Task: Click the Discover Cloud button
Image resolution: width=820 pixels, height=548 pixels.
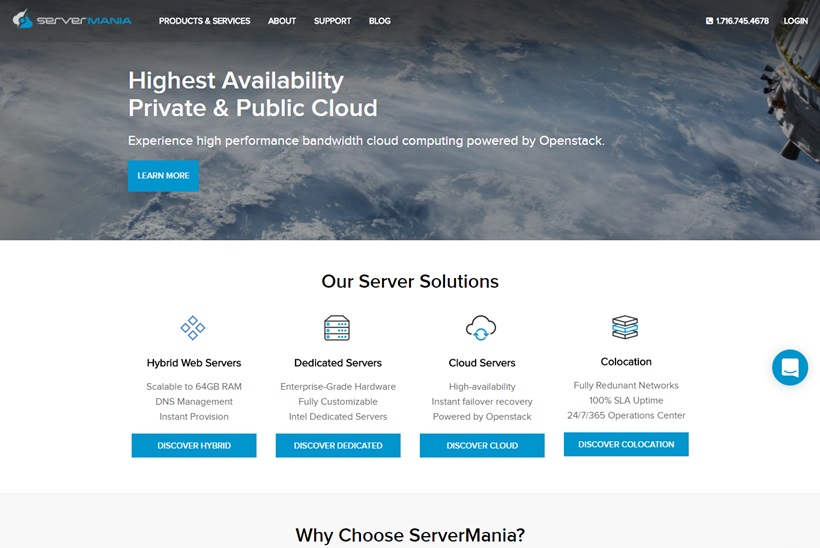Action: (482, 446)
